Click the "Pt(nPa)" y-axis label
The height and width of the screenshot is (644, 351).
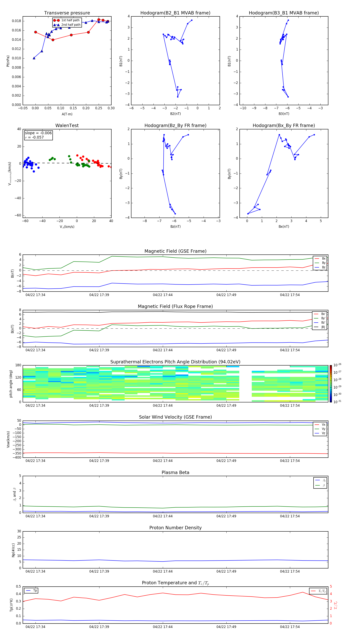[x=8, y=61]
